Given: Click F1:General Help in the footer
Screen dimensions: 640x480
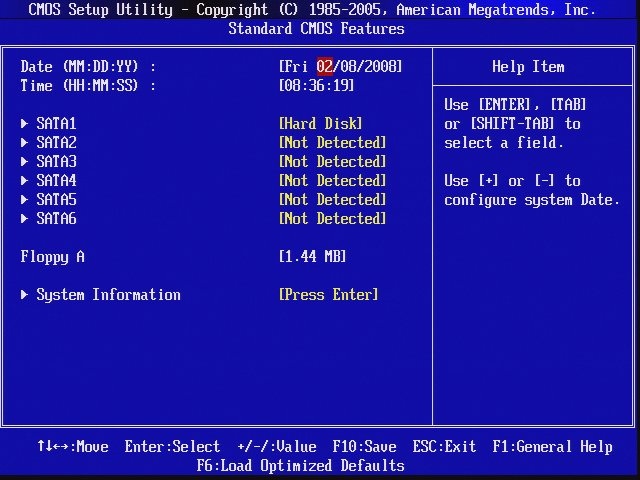Looking at the screenshot, I should [552, 447].
